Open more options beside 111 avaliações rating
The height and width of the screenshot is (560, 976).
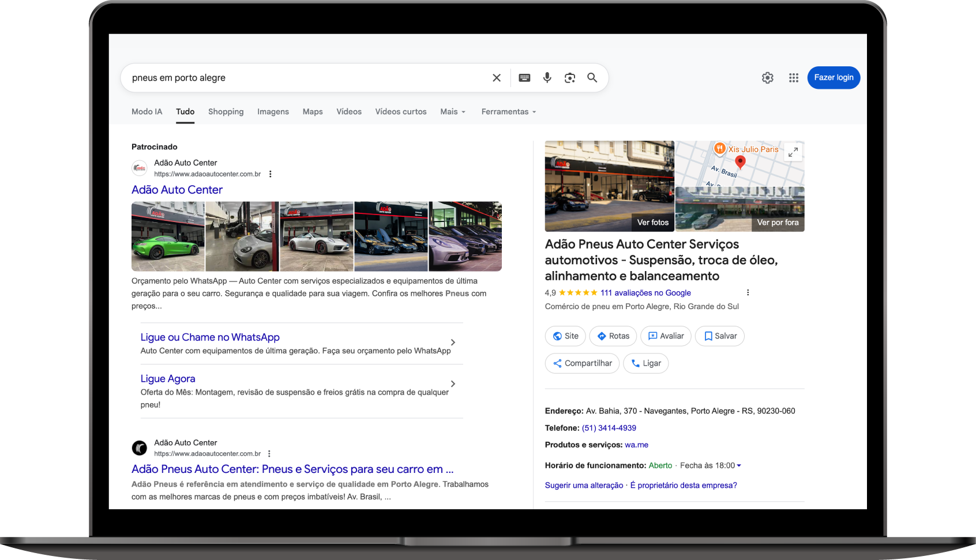coord(748,292)
